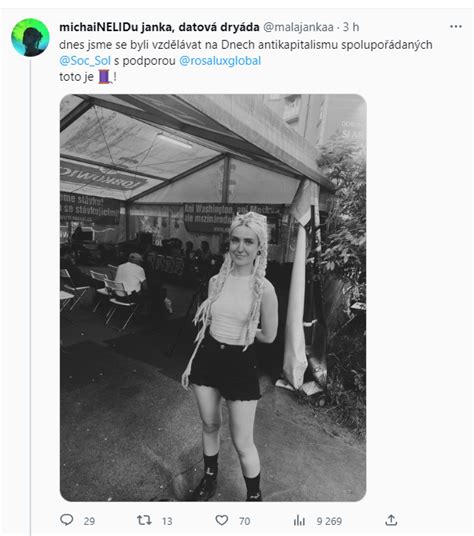Screen dimensions: 474x536
Task: Click the like count 70
Action: (x=245, y=521)
